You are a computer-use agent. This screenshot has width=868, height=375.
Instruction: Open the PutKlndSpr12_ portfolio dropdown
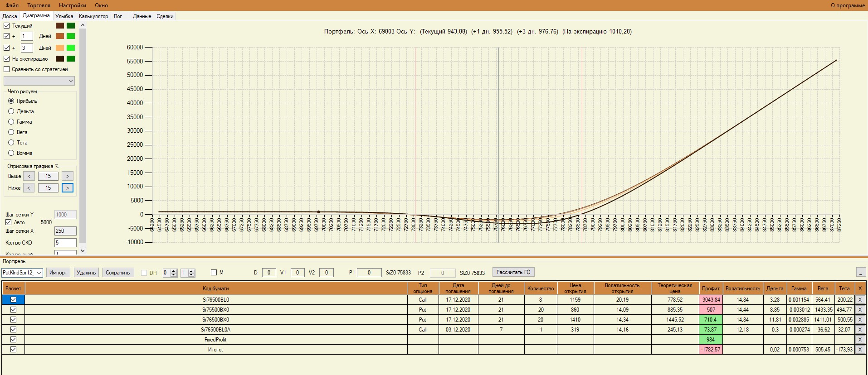point(22,273)
